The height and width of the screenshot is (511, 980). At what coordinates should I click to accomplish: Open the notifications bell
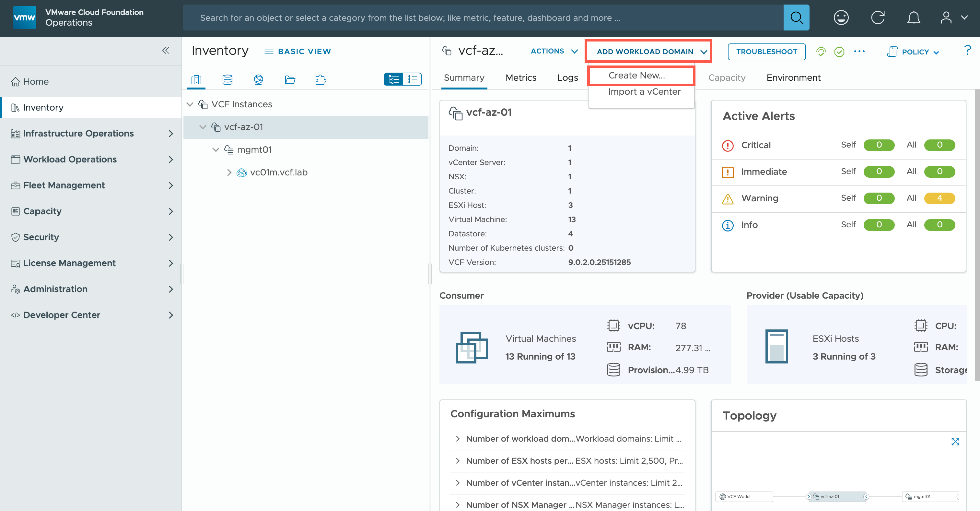[x=914, y=18]
